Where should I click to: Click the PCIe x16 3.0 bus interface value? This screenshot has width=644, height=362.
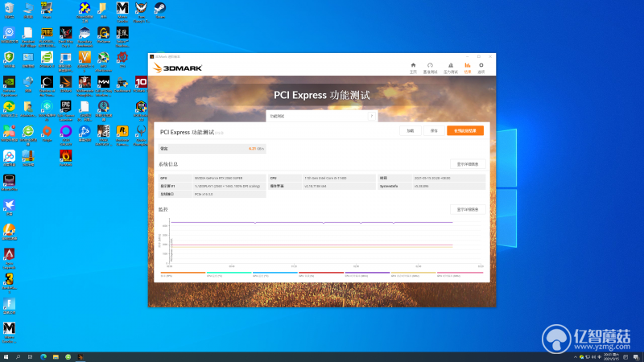[x=204, y=194]
